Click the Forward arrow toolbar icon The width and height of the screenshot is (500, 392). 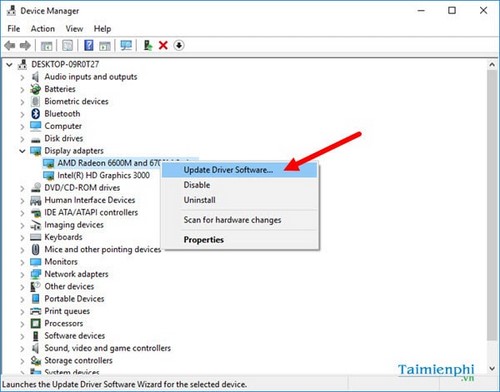click(25, 45)
